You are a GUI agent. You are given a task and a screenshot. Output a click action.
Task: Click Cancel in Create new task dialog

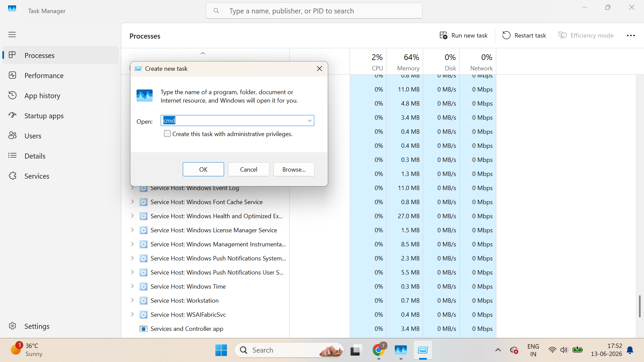click(x=249, y=169)
